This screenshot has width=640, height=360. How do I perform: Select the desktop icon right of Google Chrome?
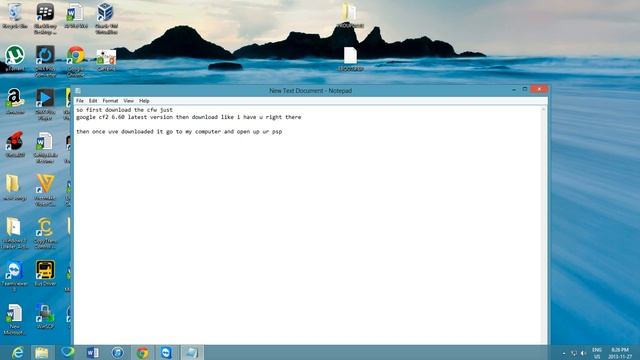106,60
